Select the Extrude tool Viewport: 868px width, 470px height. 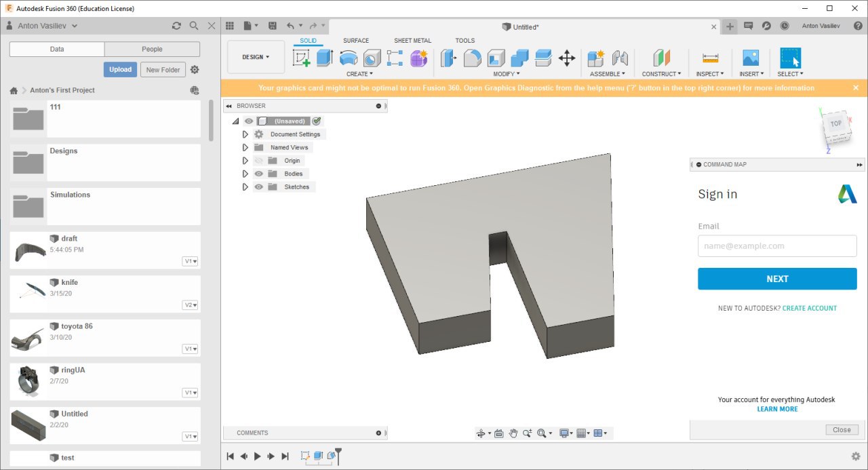click(325, 58)
